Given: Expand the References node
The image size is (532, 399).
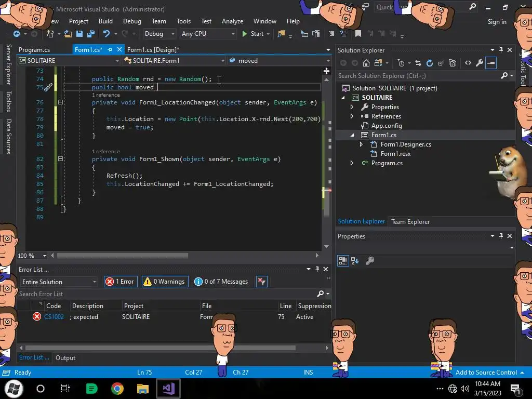Looking at the screenshot, I should [x=352, y=116].
